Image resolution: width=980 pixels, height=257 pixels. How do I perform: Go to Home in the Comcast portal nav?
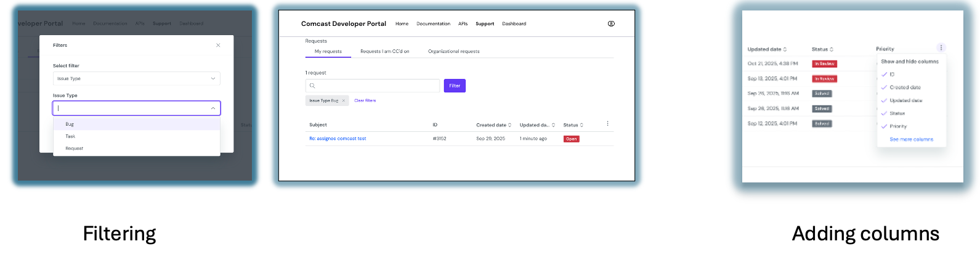click(x=402, y=23)
